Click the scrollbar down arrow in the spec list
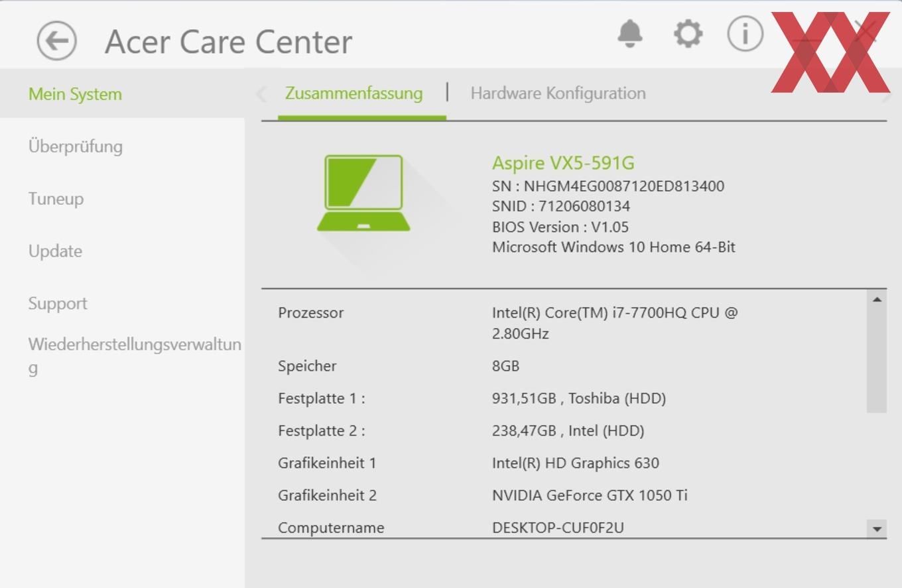This screenshot has height=588, width=902. 877,528
